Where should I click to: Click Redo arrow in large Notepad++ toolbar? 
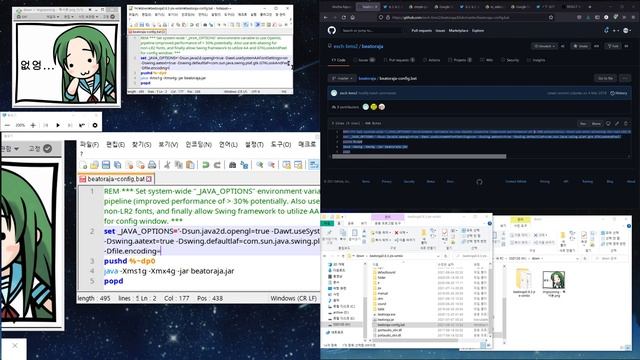click(x=217, y=165)
